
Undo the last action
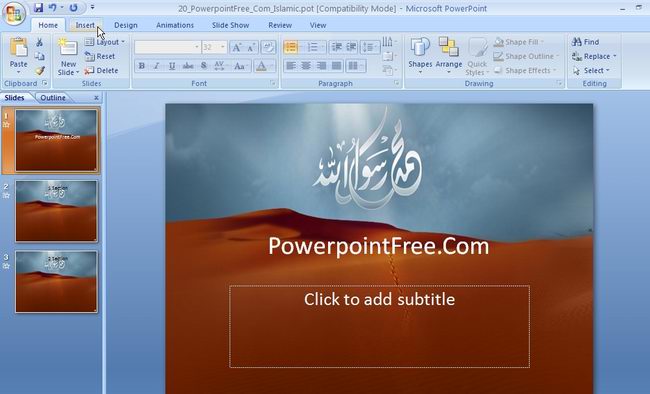pos(53,7)
